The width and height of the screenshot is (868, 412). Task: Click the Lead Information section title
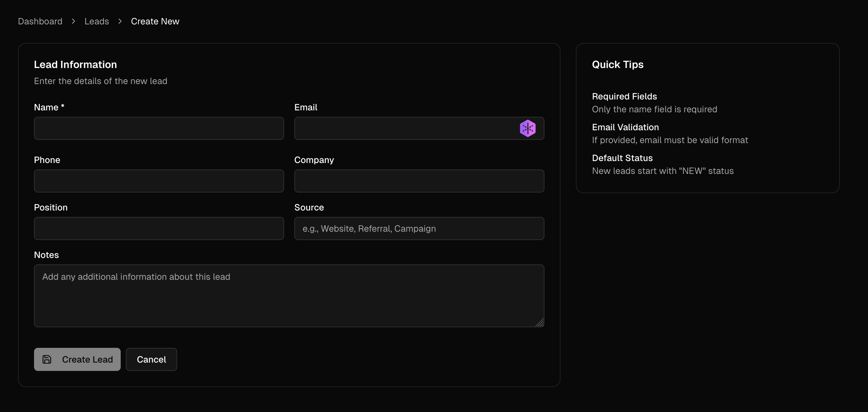tap(75, 64)
